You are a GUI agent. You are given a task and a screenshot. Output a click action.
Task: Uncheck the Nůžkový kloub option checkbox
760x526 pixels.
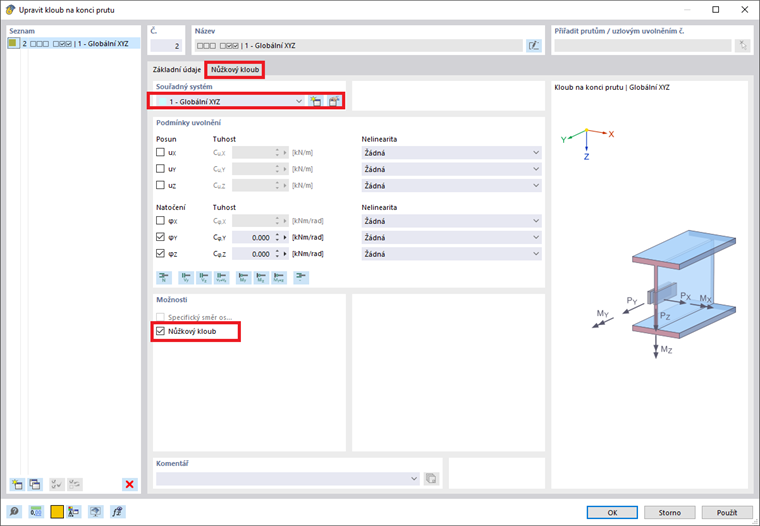coord(160,331)
